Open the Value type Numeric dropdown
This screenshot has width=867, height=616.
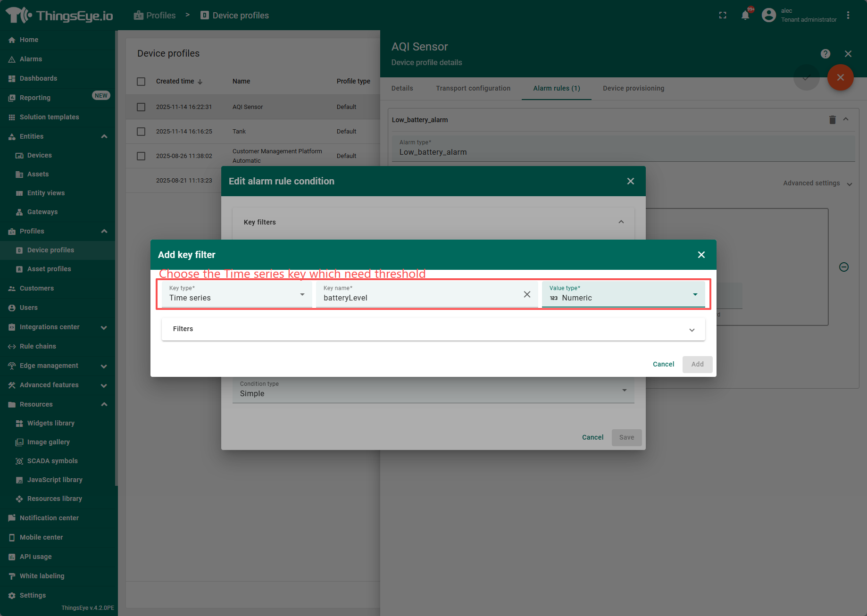click(x=623, y=294)
